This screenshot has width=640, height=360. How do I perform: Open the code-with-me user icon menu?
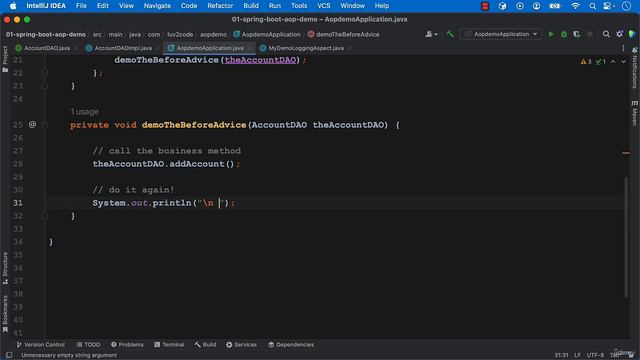click(x=431, y=34)
